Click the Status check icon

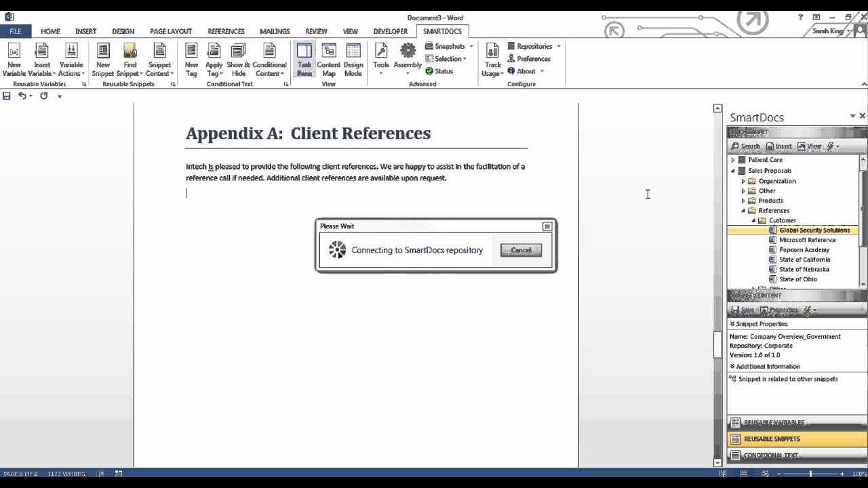coord(439,71)
